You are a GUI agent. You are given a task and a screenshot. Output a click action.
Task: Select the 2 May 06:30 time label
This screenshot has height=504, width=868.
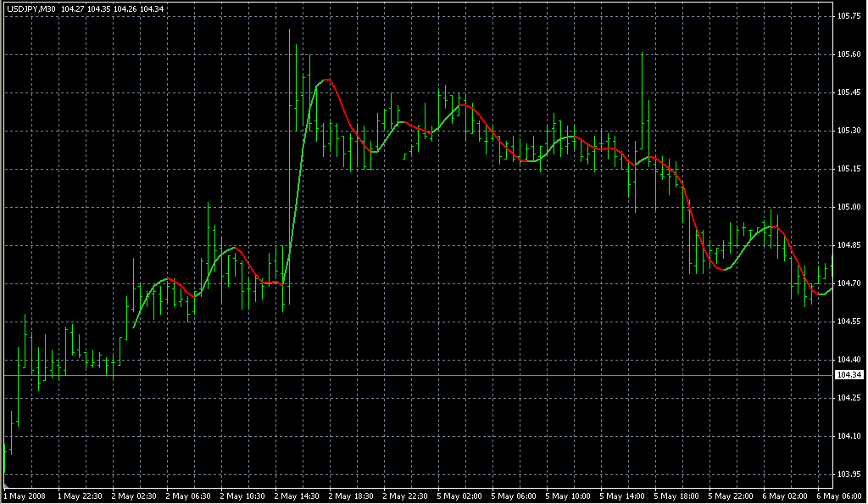coord(187,496)
